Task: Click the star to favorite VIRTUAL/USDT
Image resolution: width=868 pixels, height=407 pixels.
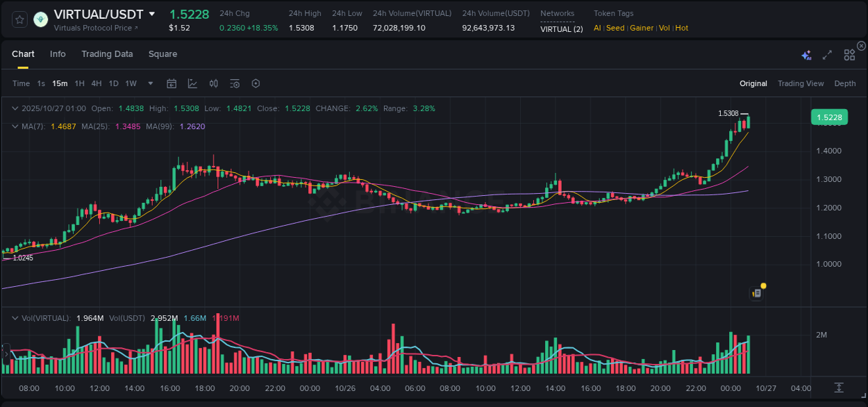Action: pyautogui.click(x=19, y=19)
